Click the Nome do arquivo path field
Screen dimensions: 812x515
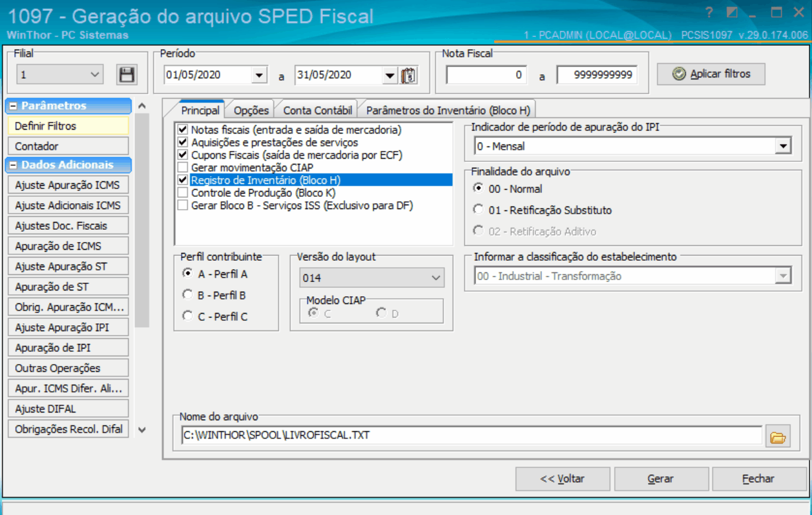click(472, 436)
